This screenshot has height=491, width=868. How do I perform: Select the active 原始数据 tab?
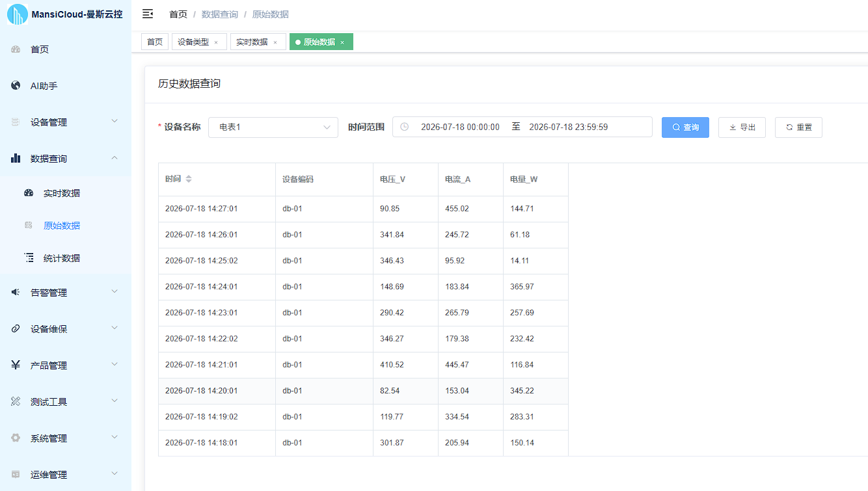pos(321,42)
